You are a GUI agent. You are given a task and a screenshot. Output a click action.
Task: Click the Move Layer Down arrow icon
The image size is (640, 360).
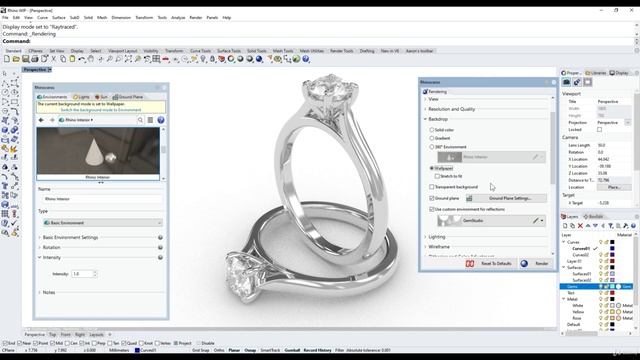click(596, 226)
